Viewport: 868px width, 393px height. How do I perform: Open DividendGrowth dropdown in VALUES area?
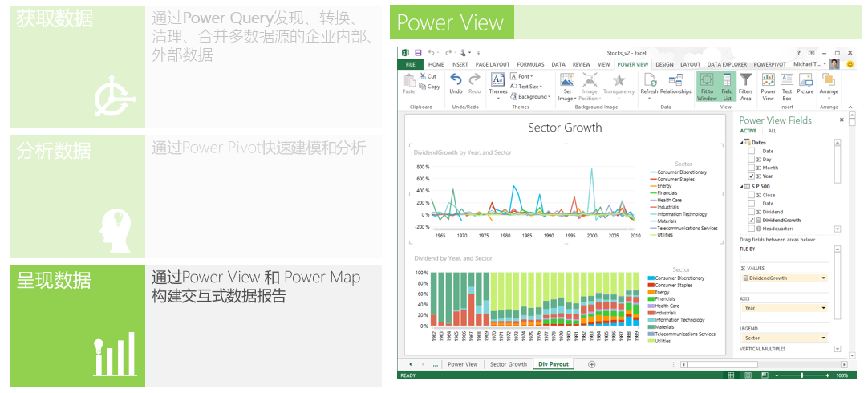(x=824, y=278)
